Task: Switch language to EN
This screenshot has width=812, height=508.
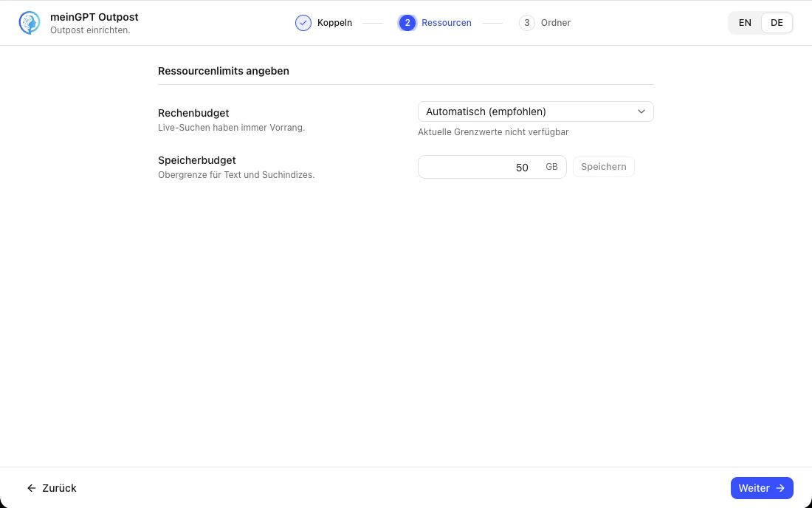Action: (745, 23)
